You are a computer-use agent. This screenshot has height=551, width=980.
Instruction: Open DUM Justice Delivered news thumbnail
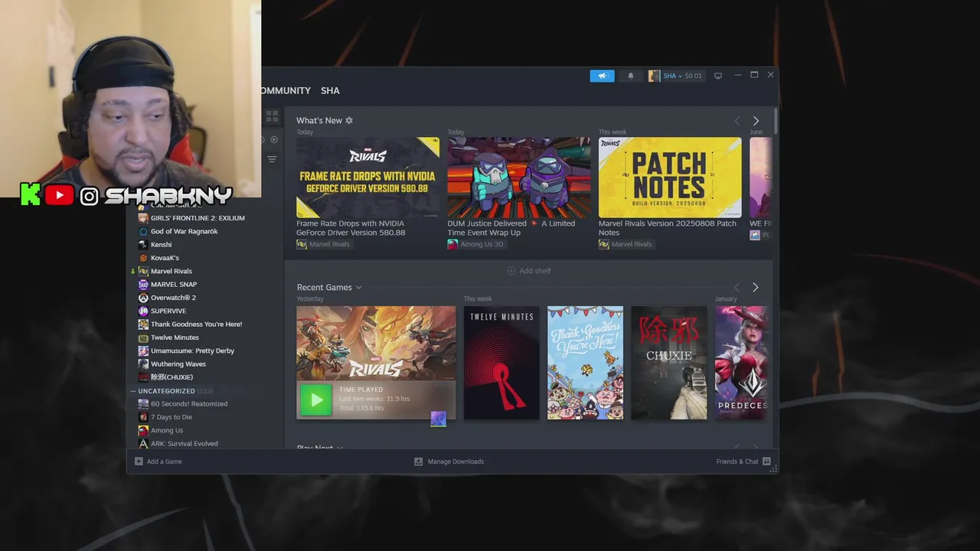click(519, 178)
